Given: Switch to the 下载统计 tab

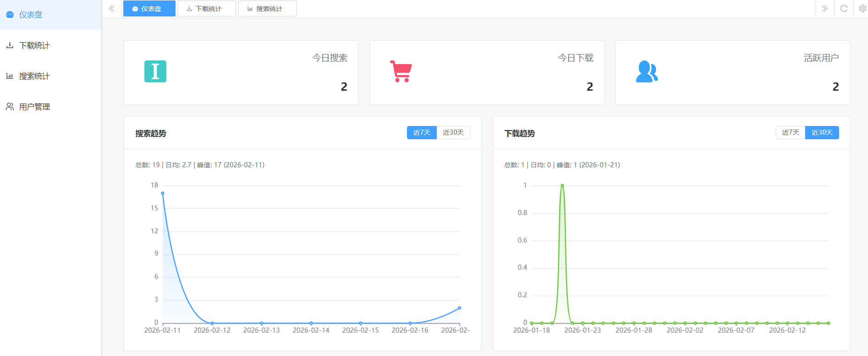Looking at the screenshot, I should coord(207,9).
